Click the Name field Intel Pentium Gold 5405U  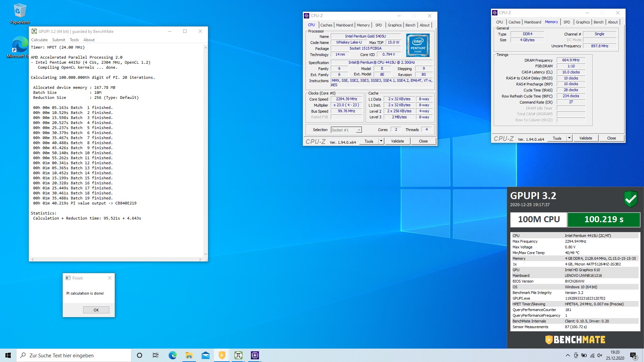366,36
